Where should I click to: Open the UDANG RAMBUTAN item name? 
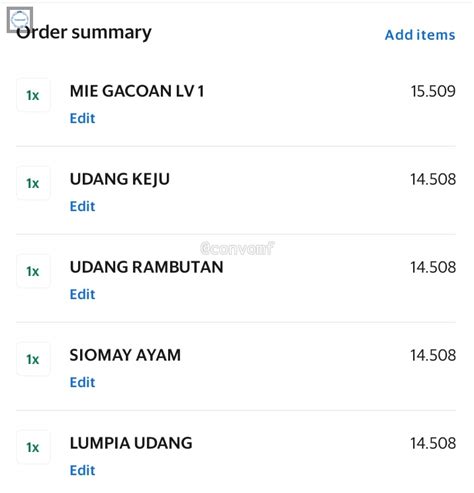[146, 267]
